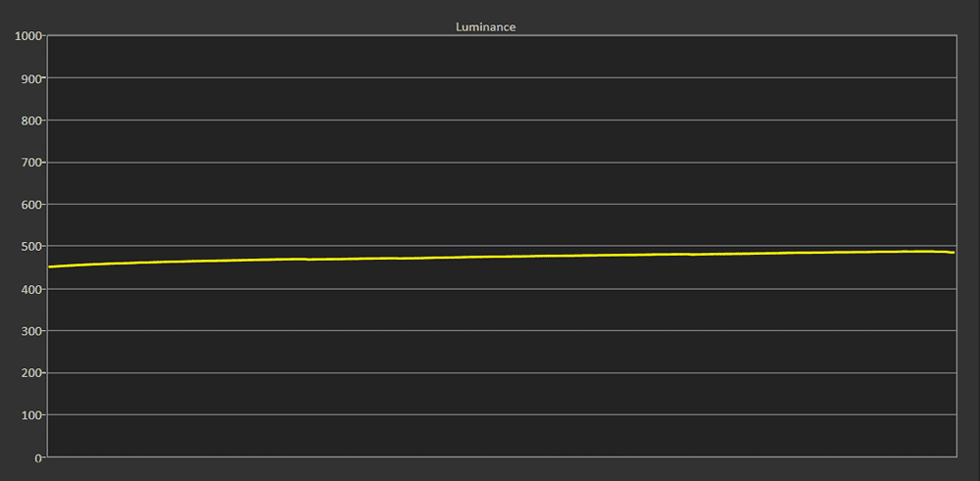Viewport: 980px width, 481px height.
Task: Click the Luminance chart title
Action: (486, 27)
